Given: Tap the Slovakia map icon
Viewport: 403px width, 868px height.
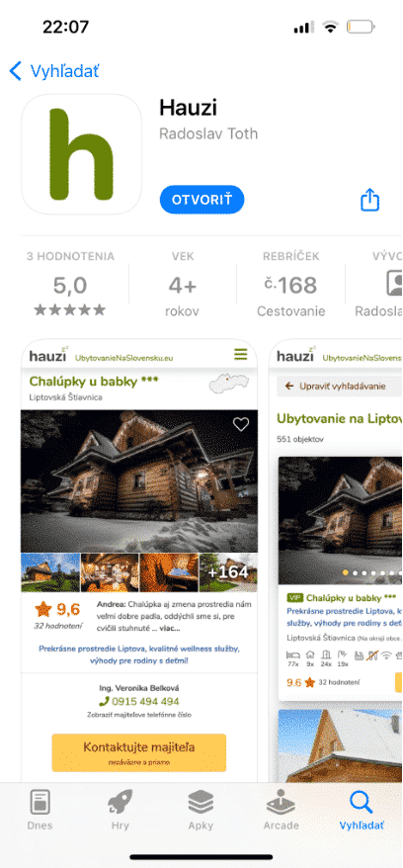Looking at the screenshot, I should tap(229, 383).
